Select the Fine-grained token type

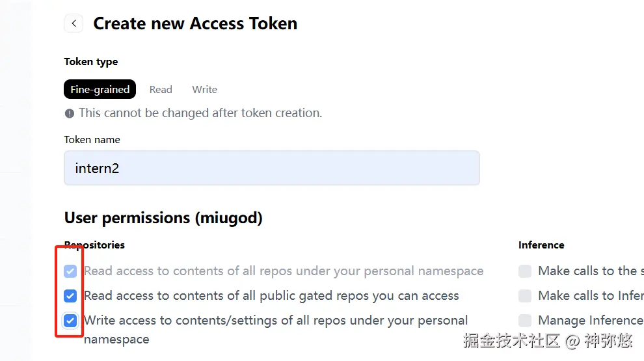point(100,90)
